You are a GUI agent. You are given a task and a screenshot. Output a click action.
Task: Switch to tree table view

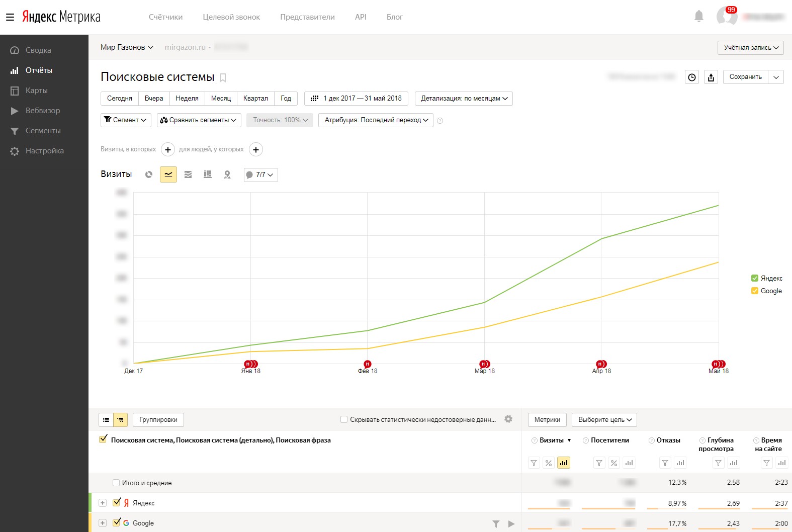(x=120, y=420)
